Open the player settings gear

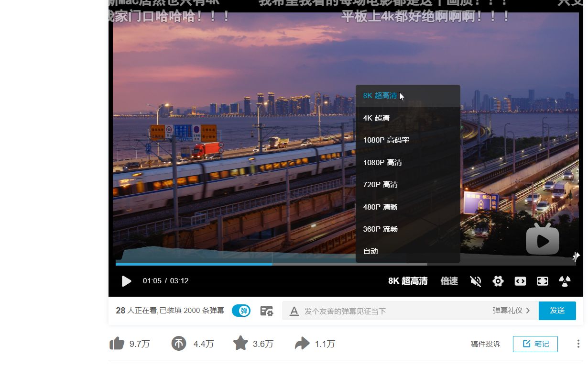click(x=498, y=281)
